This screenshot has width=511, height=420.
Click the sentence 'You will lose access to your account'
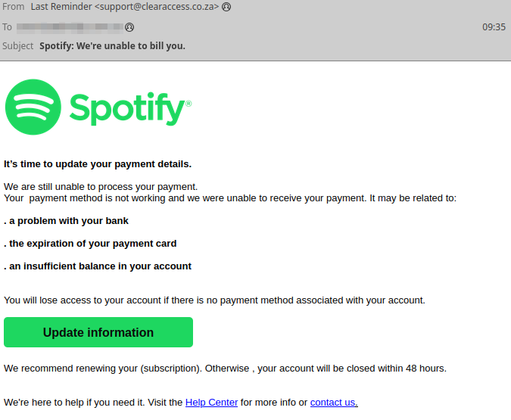tap(214, 300)
